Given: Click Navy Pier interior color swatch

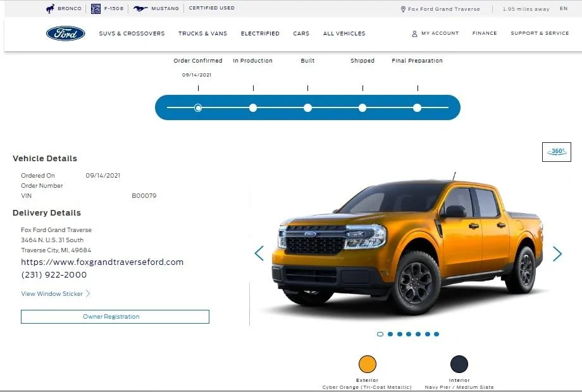Looking at the screenshot, I should click(459, 364).
